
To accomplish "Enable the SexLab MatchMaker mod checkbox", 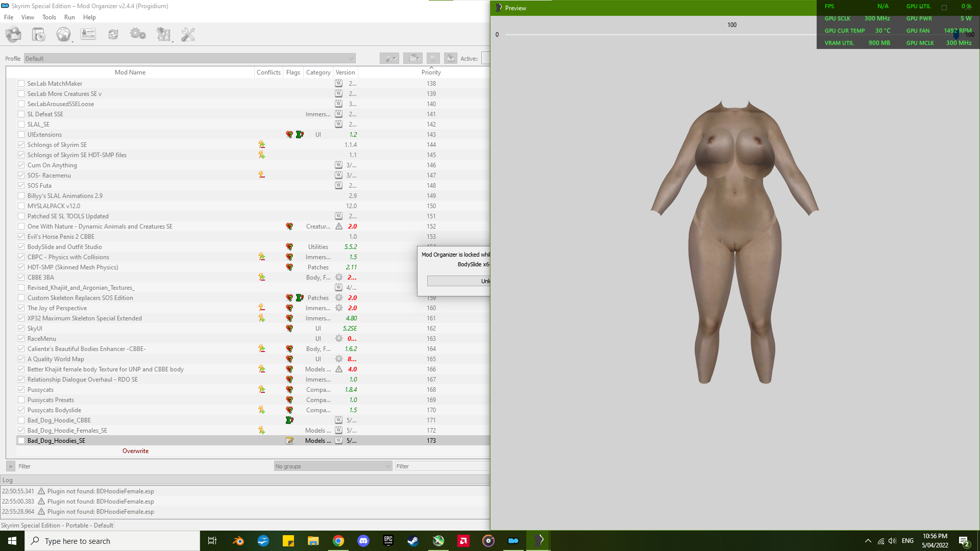I will click(21, 84).
